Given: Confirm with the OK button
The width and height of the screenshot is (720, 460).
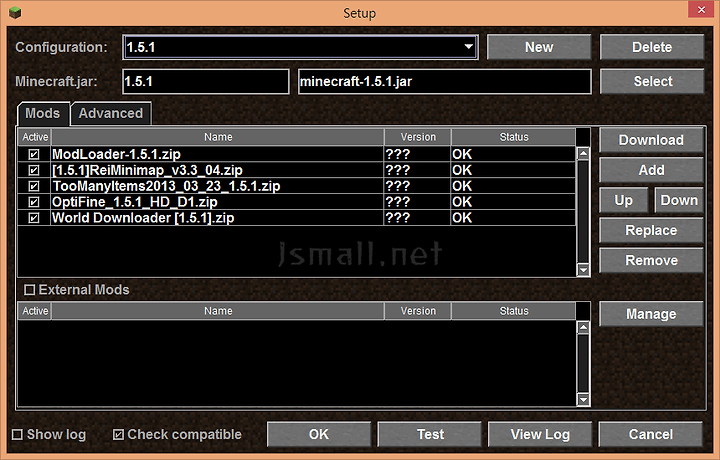Looking at the screenshot, I should click(x=319, y=434).
